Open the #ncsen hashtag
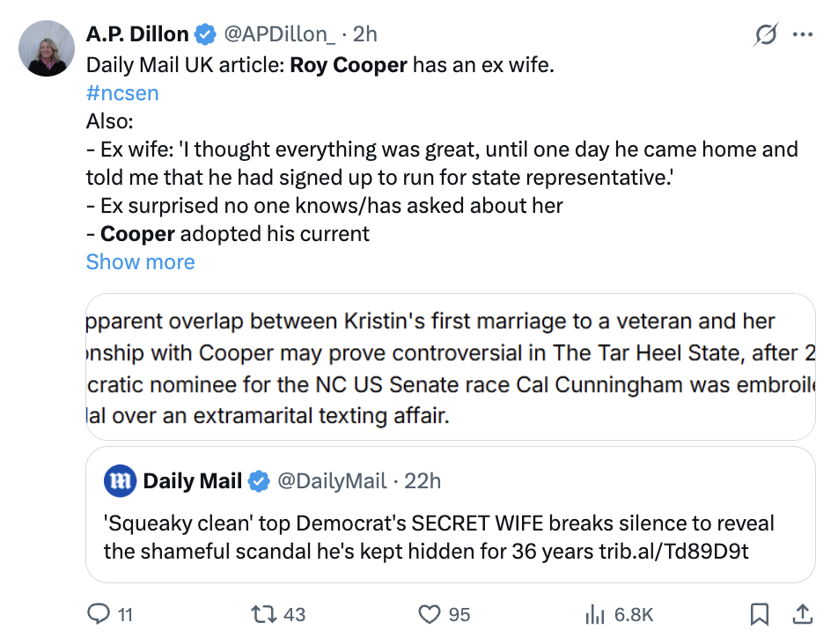 click(x=122, y=93)
